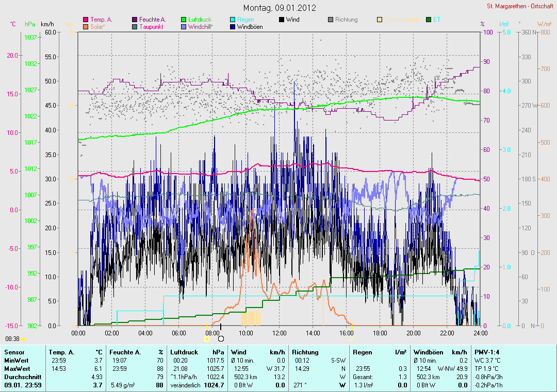Click the MinWert row label
The width and height of the screenshot is (557, 392).
coord(17,361)
